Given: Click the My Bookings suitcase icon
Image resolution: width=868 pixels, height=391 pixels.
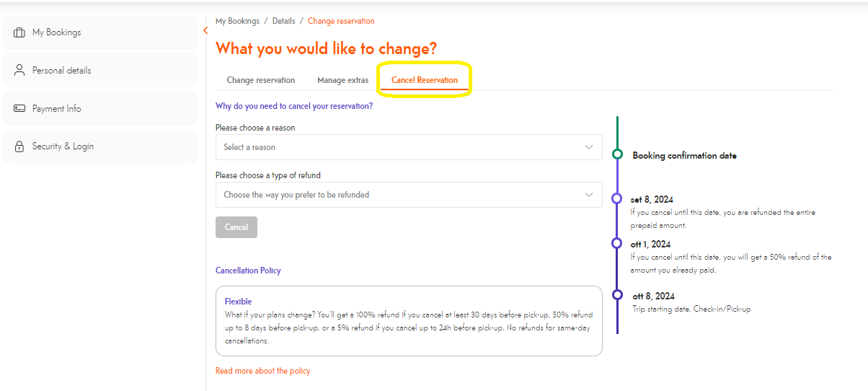Looking at the screenshot, I should (19, 32).
